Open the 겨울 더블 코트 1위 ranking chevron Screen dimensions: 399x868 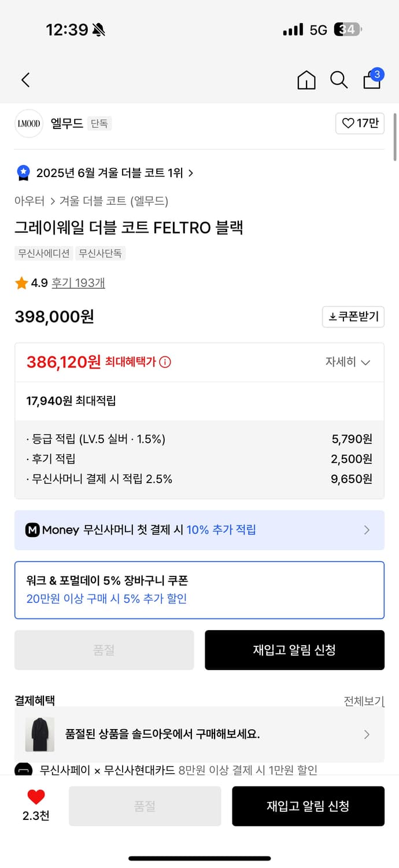[191, 173]
